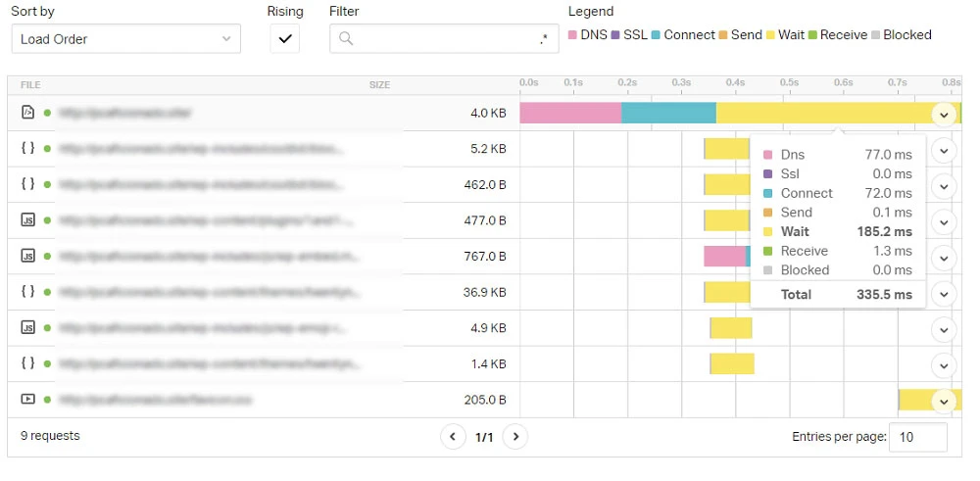Click the curly braces icon for 5.2 KB request
This screenshot has width=980, height=481.
[x=27, y=149]
